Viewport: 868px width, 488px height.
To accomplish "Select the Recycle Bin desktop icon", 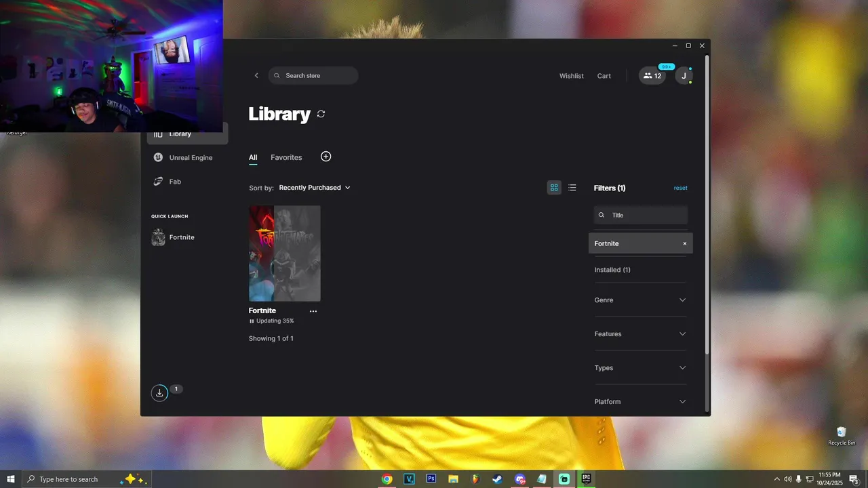I will 842,436.
